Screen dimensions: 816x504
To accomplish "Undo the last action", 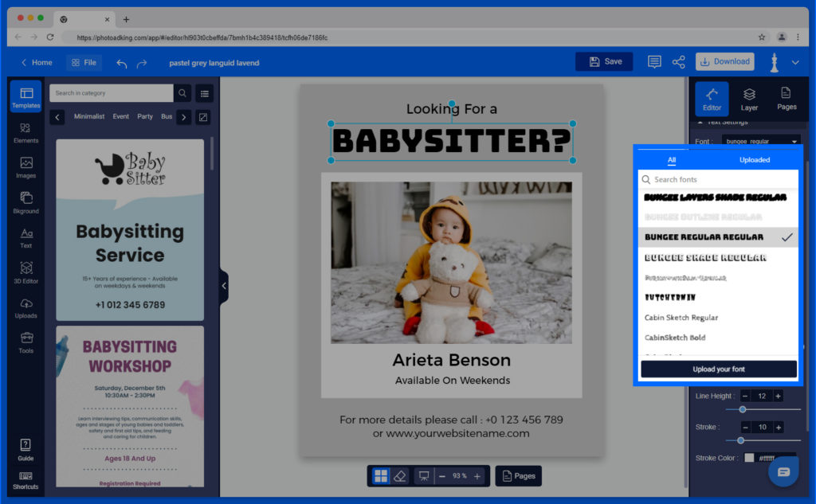I will [x=122, y=64].
